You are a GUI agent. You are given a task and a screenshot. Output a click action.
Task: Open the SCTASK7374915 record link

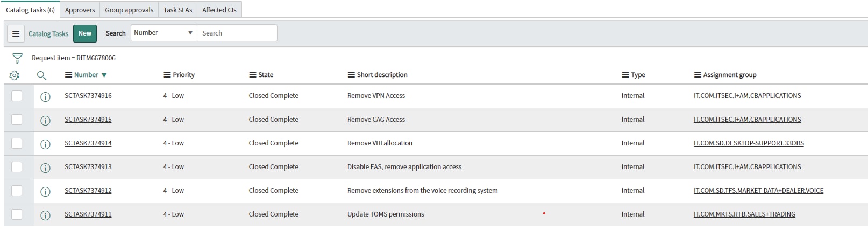click(x=88, y=120)
